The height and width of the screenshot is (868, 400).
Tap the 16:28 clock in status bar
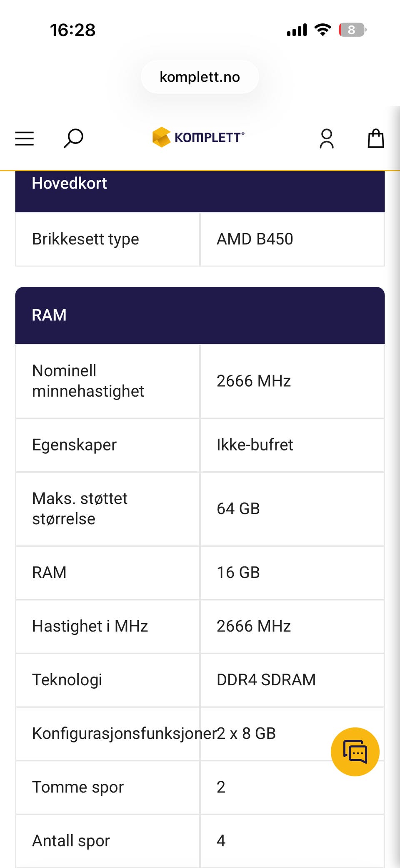click(73, 30)
